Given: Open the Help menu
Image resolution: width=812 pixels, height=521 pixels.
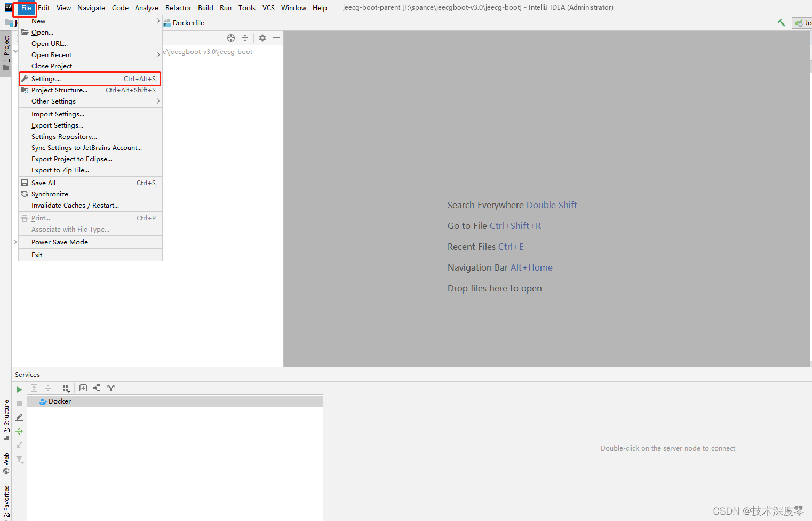Looking at the screenshot, I should click(x=320, y=8).
